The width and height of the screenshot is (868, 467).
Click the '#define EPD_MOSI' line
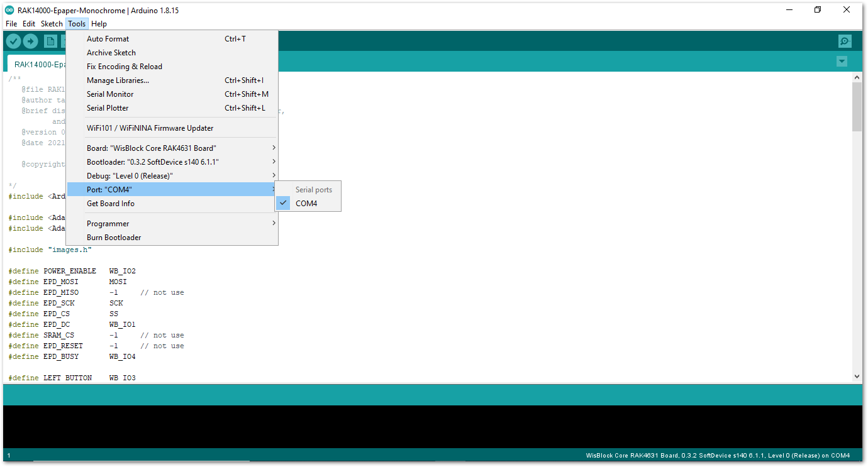pyautogui.click(x=67, y=282)
